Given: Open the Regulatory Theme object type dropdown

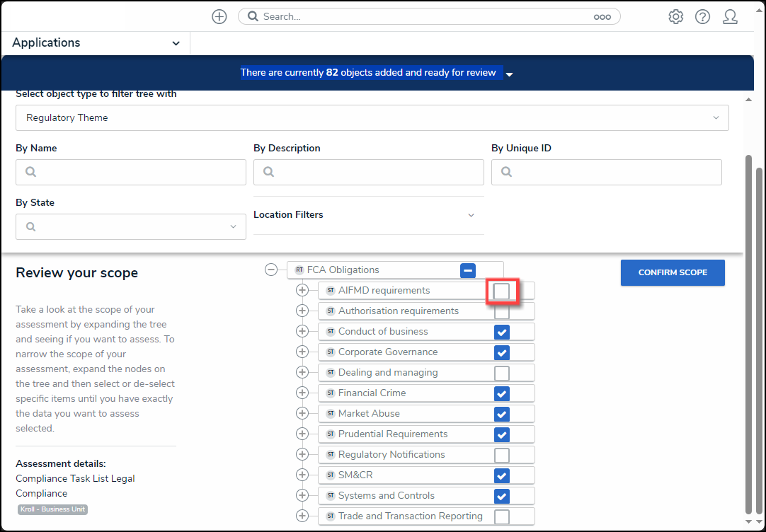Looking at the screenshot, I should point(372,118).
